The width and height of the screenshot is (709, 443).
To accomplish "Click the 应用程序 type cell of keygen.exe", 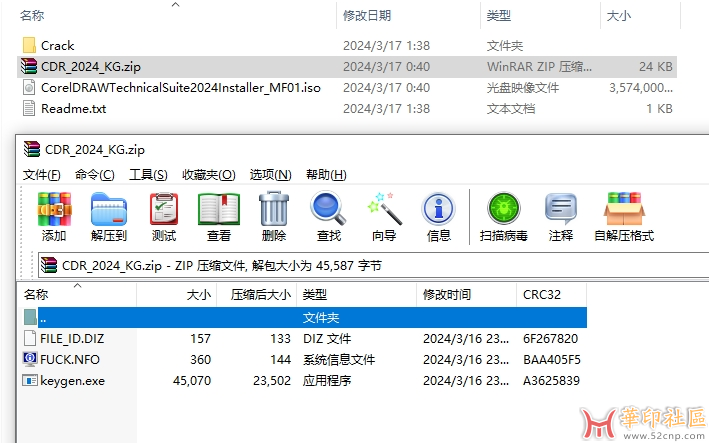I will pyautogui.click(x=327, y=381).
